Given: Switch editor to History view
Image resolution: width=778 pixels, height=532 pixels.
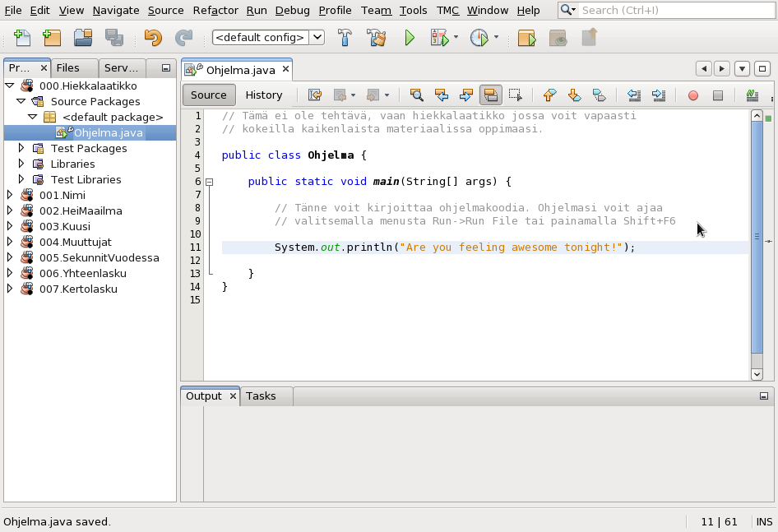Looking at the screenshot, I should pyautogui.click(x=263, y=95).
